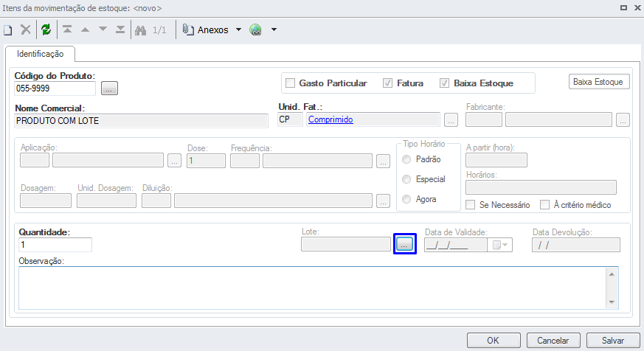644x351 pixels.
Task: Click the Unid. Fat. code field CP
Action: pos(290,119)
